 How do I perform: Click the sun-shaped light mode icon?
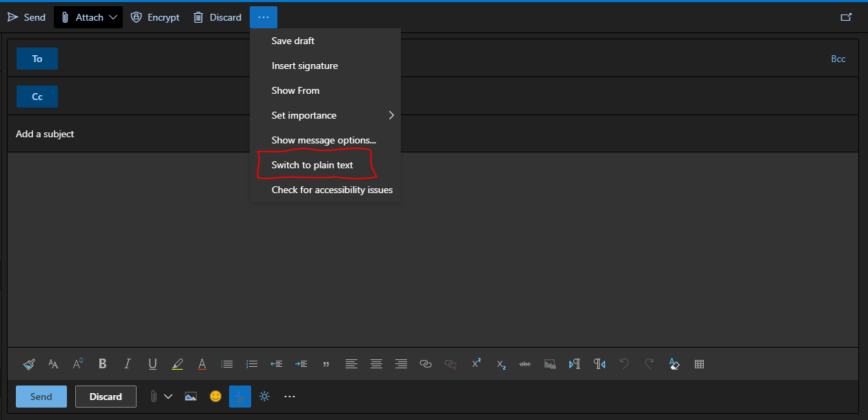click(264, 397)
